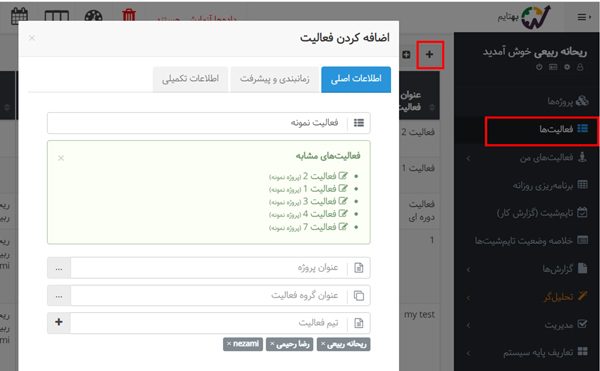
Task: Open the calendar icon in top toolbar
Action: 20,15
